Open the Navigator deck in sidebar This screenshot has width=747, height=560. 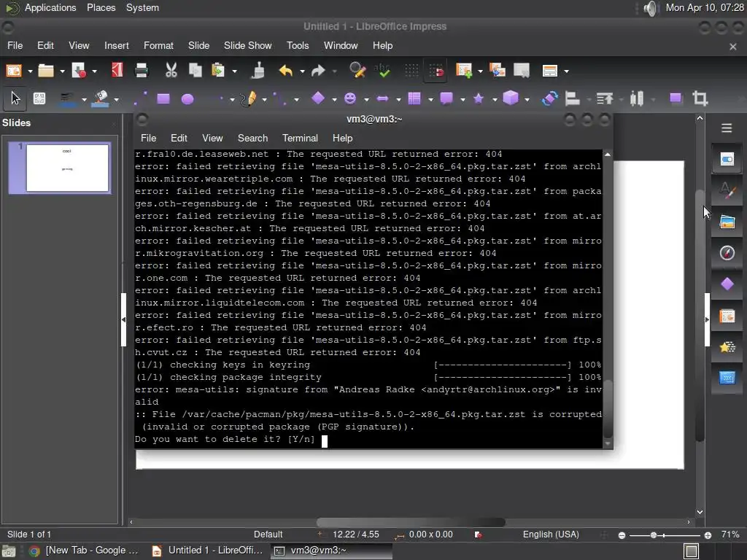point(727,252)
